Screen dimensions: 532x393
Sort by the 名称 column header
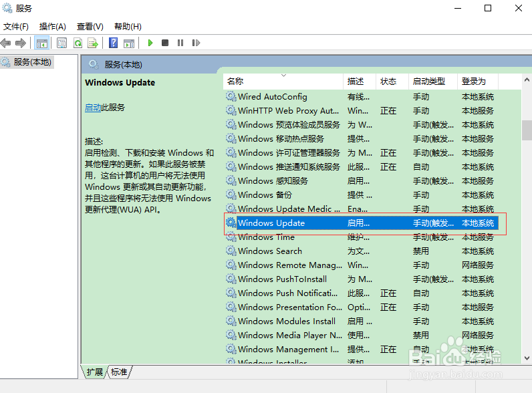pyautogui.click(x=283, y=82)
